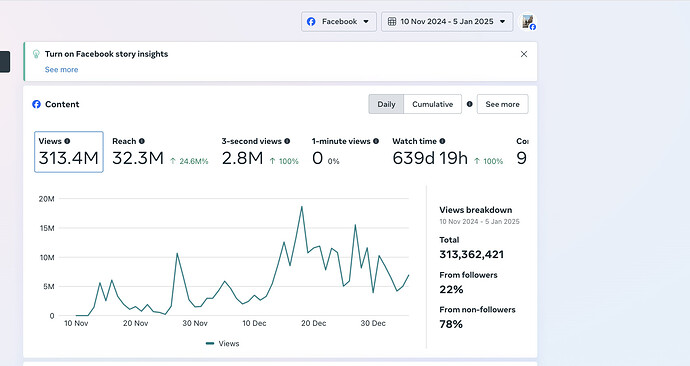The width and height of the screenshot is (690, 366).
Task: Select the Watch time metric card
Action: coord(448,152)
